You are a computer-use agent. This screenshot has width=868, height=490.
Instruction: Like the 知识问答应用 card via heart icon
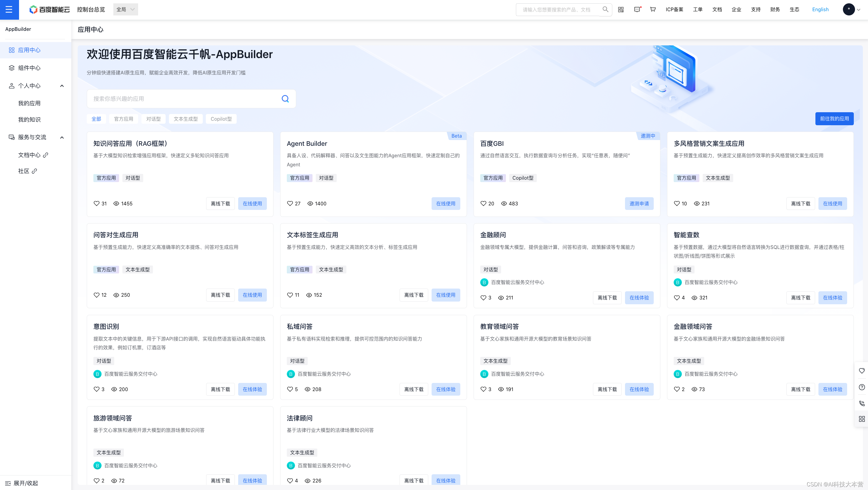(x=96, y=204)
